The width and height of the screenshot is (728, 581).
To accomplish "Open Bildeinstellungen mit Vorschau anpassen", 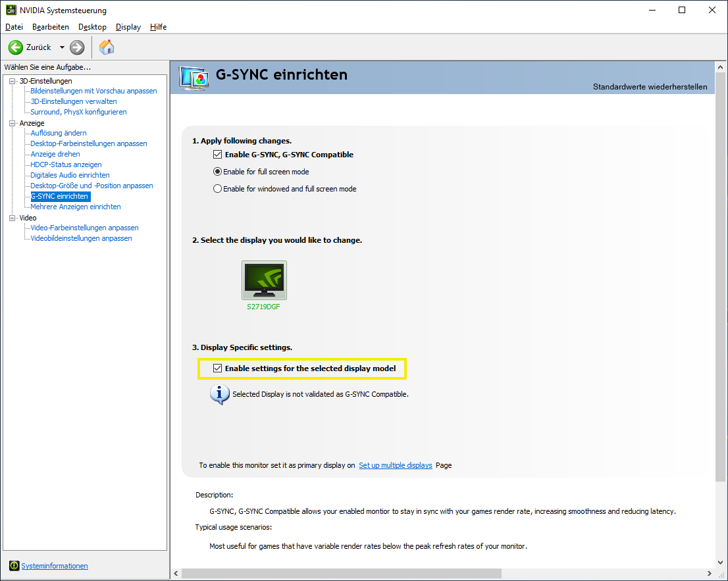I will pos(93,91).
